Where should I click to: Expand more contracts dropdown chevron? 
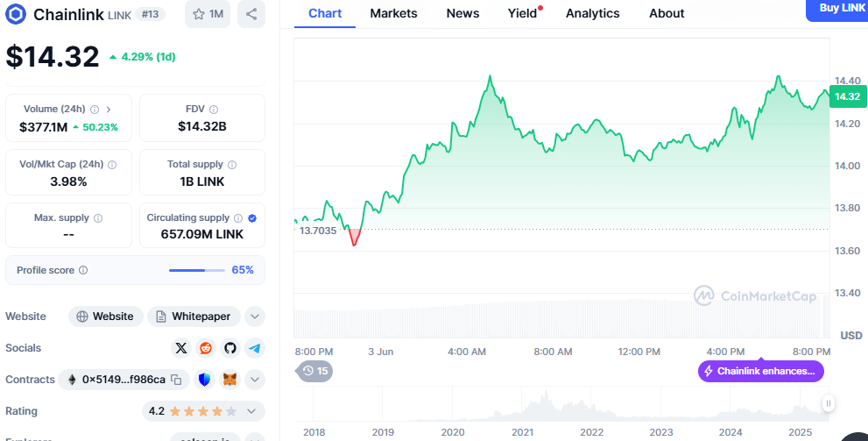[x=255, y=380]
